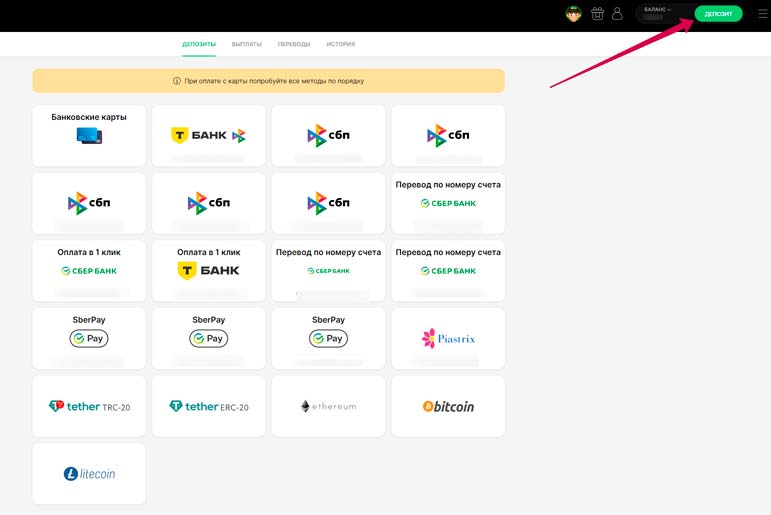Choose the bitcoin deposit option
This screenshot has width=771, height=515.
448,406
